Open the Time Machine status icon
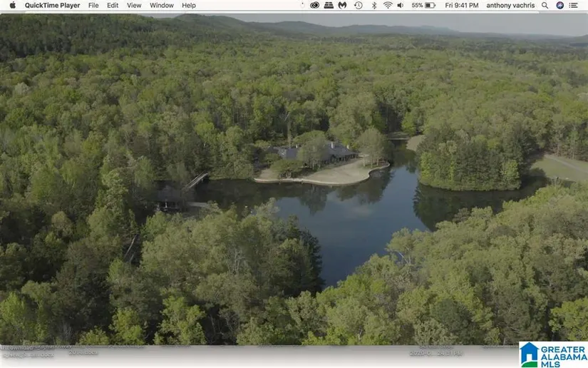Screen dimensions: 588x368 click(358, 5)
